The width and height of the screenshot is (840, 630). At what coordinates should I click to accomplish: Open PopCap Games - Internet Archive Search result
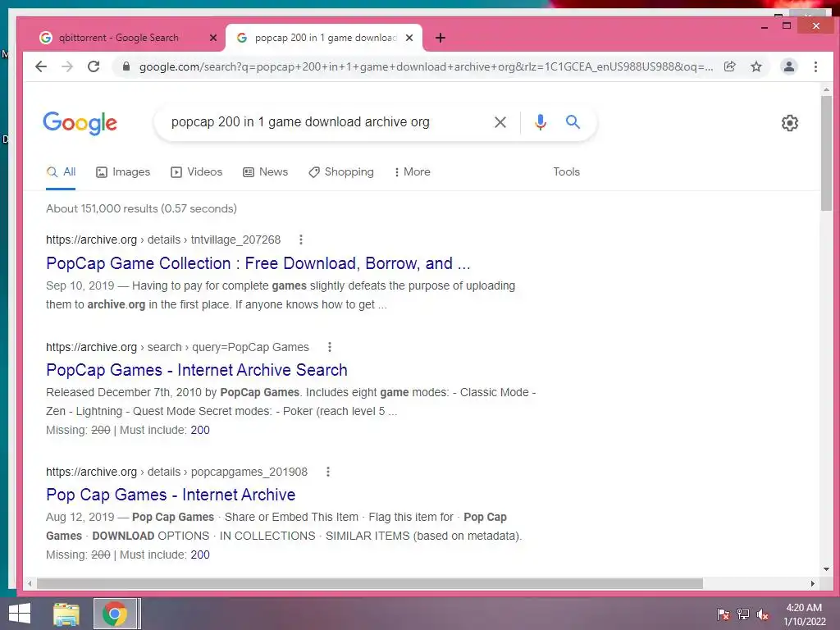point(197,370)
